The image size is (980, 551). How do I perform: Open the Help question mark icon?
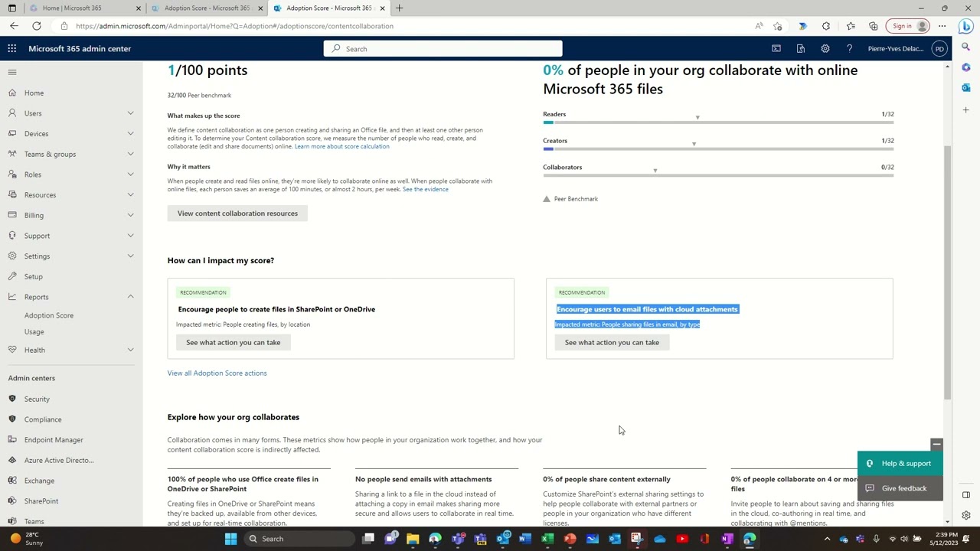click(x=849, y=48)
